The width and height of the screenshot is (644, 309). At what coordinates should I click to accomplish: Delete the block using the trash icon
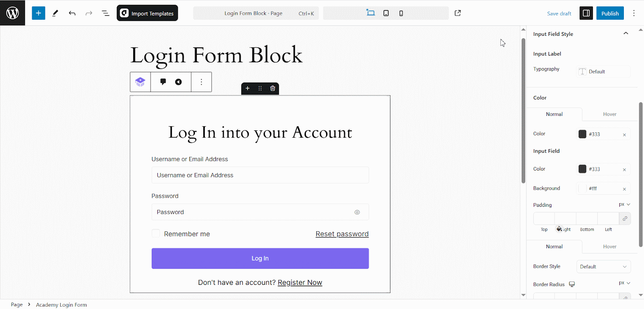click(272, 88)
